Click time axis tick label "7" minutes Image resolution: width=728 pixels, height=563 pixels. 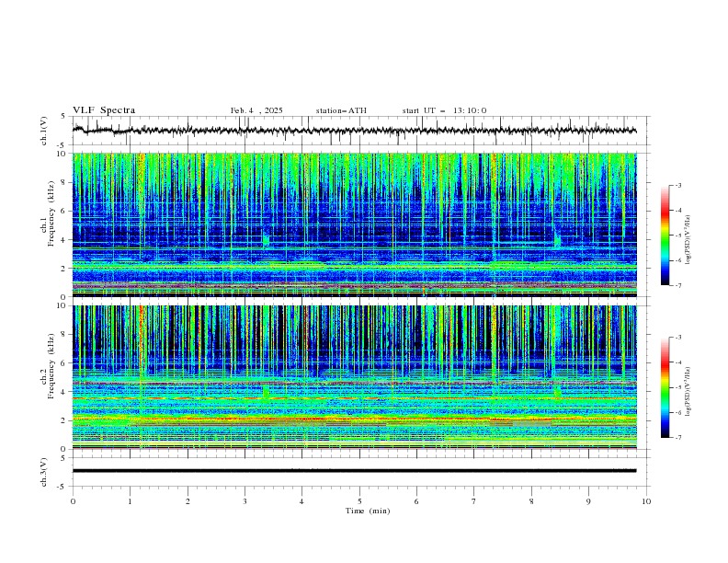[x=474, y=501]
